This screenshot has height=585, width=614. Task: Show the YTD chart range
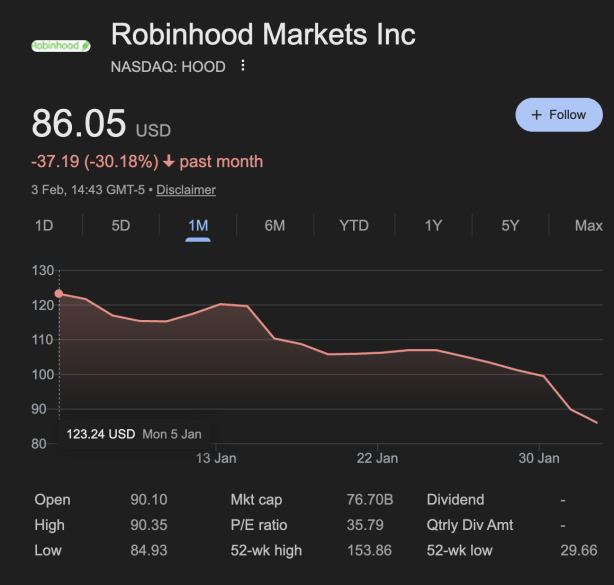pos(354,225)
